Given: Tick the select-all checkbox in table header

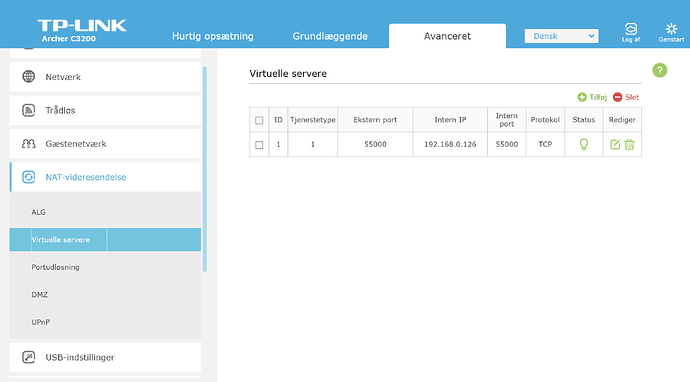Looking at the screenshot, I should (259, 120).
